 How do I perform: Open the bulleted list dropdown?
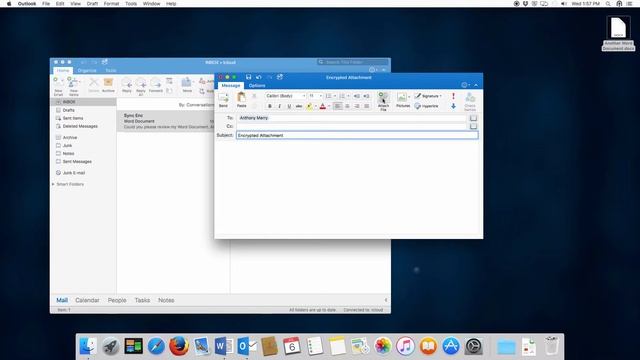(x=335, y=96)
